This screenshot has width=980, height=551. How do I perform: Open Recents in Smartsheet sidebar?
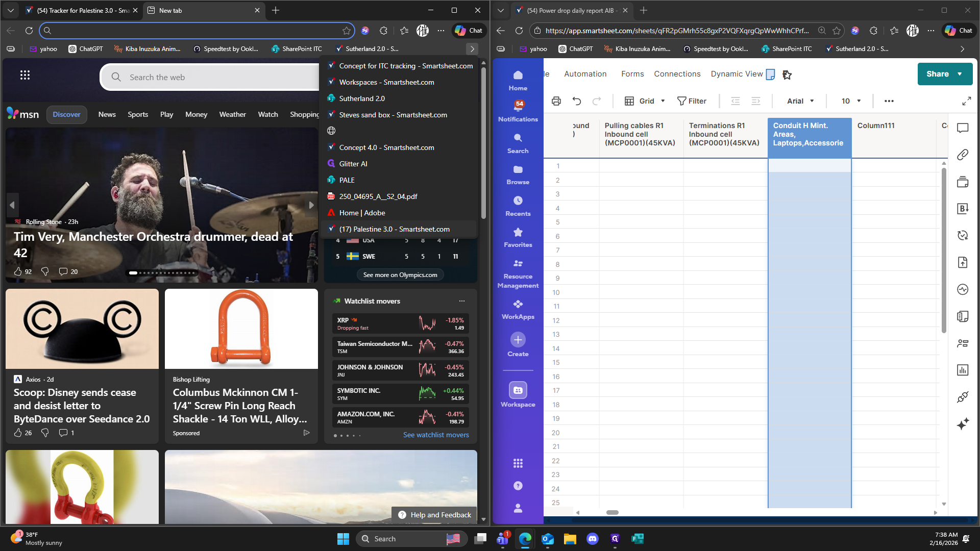pos(518,206)
